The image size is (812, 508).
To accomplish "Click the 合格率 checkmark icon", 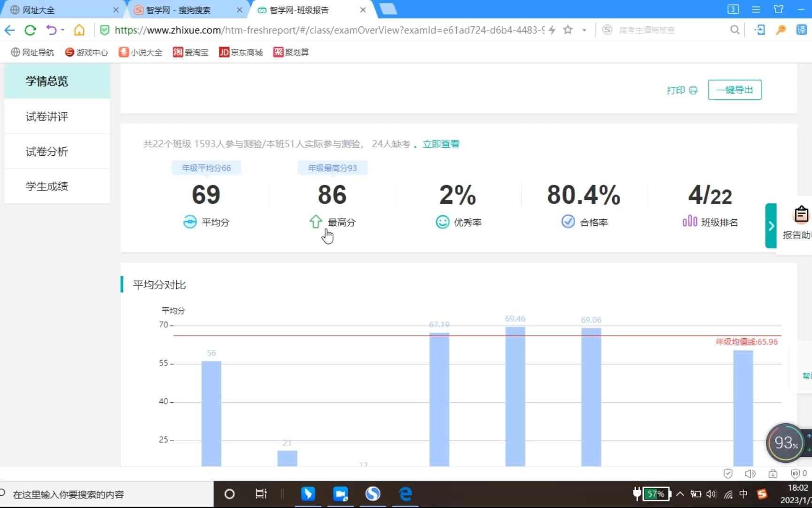I will click(568, 222).
